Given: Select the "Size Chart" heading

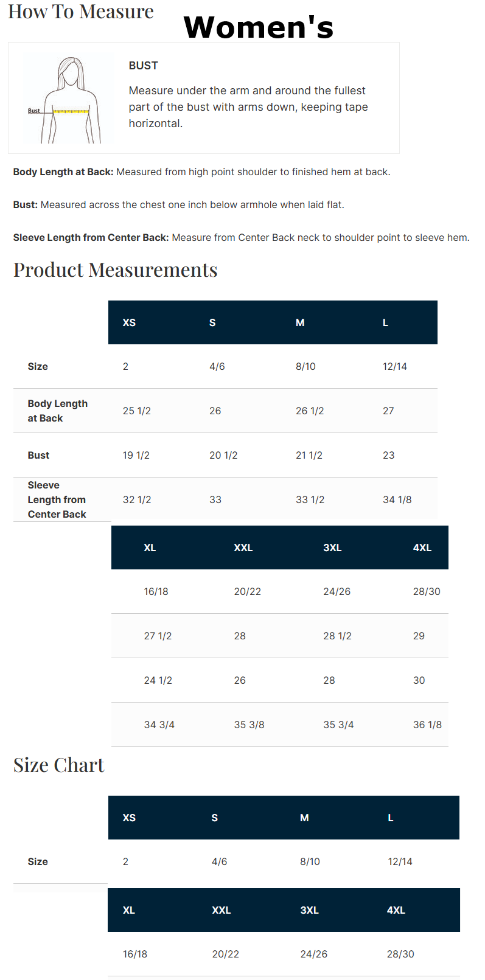Looking at the screenshot, I should pyautogui.click(x=59, y=765).
